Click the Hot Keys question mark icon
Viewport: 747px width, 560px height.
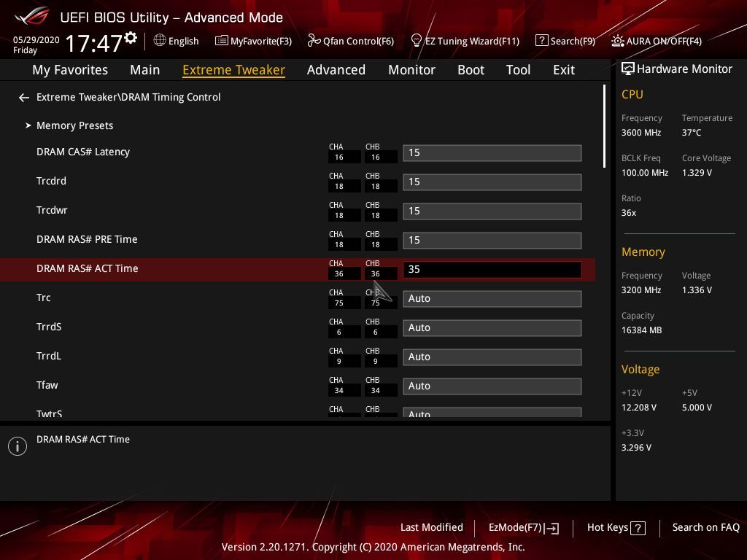(x=638, y=528)
